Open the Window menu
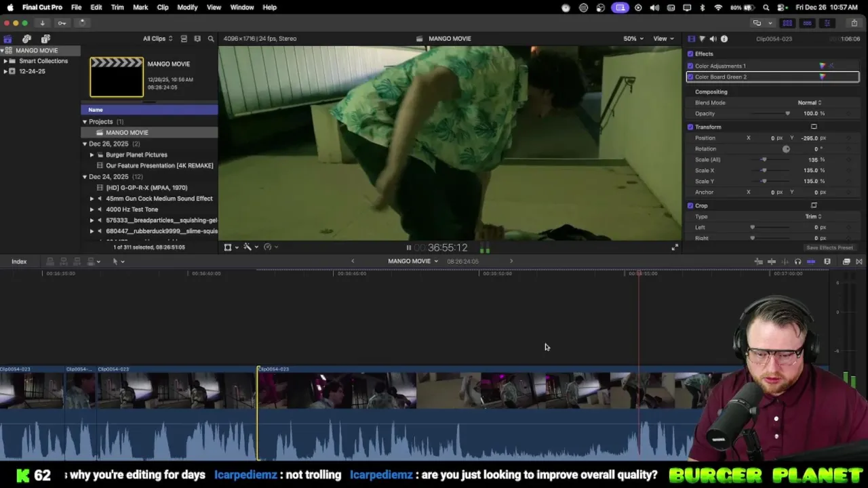 [242, 7]
